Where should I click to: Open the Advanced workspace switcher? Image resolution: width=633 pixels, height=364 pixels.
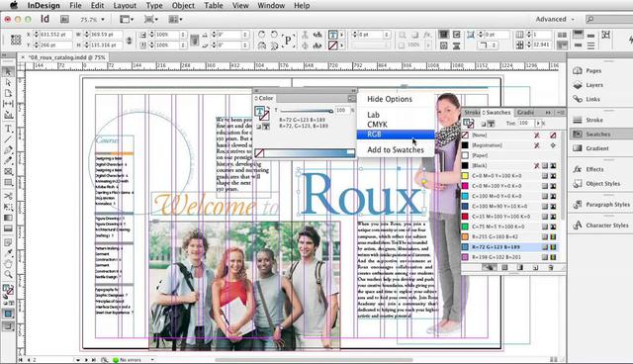pyautogui.click(x=554, y=19)
